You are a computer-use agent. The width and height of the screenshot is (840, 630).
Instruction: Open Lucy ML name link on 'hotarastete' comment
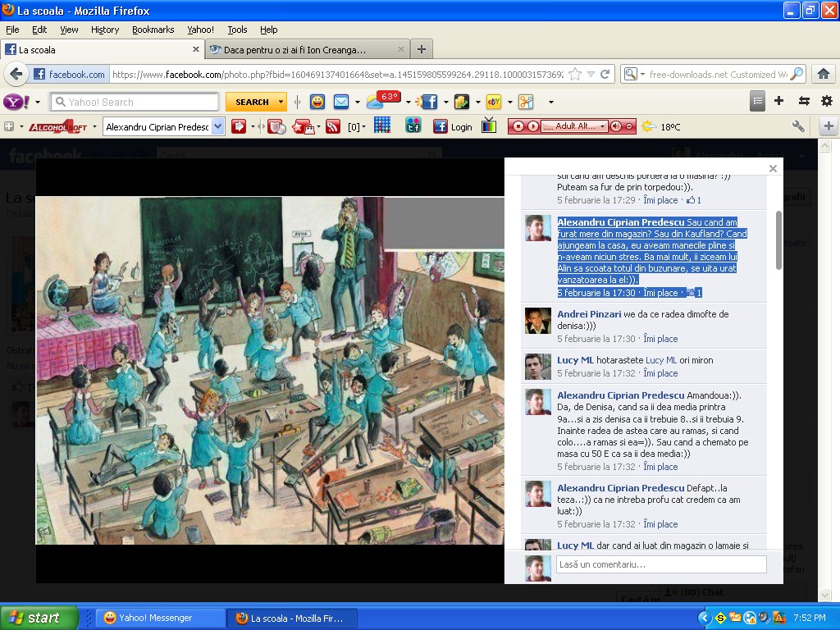click(575, 360)
